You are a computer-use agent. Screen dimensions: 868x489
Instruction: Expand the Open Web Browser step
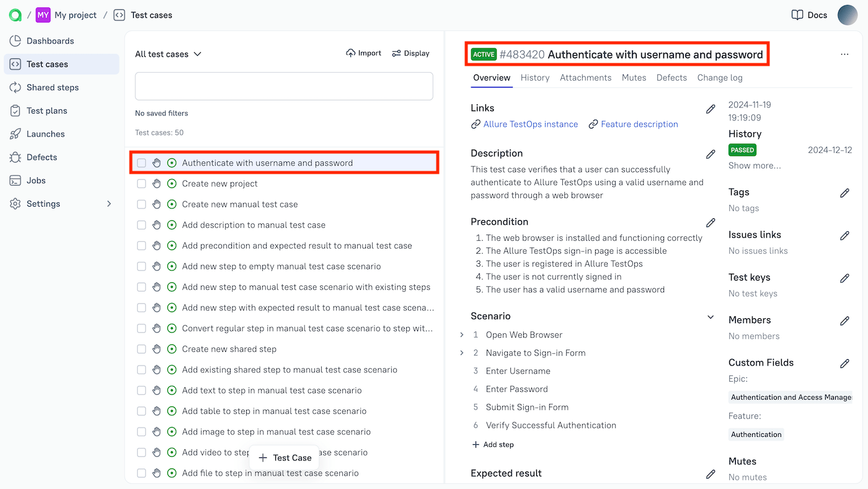point(462,335)
